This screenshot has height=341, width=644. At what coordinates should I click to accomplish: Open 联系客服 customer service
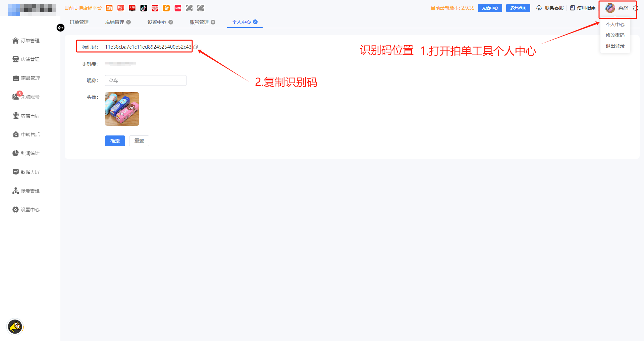pos(550,8)
